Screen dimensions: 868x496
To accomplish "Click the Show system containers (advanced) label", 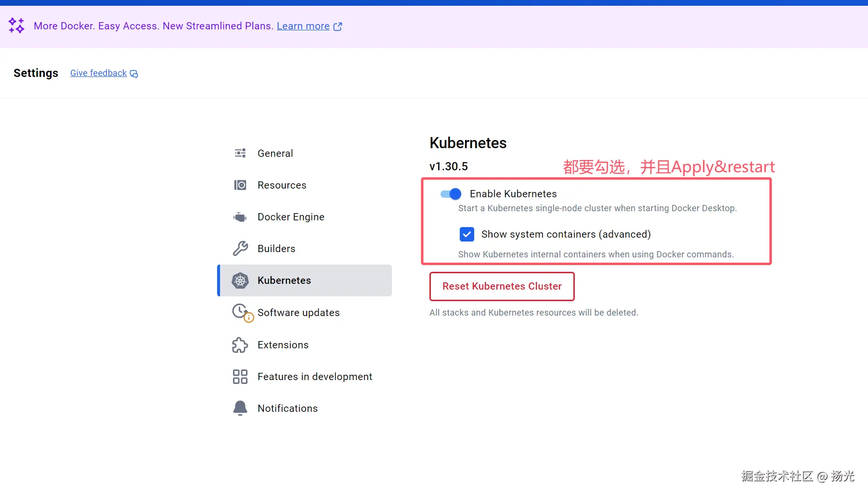I will [x=566, y=234].
